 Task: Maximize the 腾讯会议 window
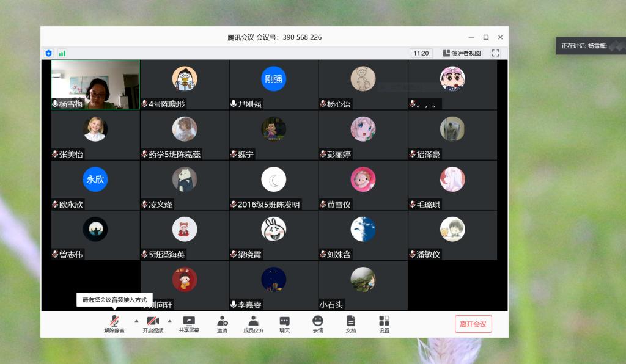[x=486, y=37]
